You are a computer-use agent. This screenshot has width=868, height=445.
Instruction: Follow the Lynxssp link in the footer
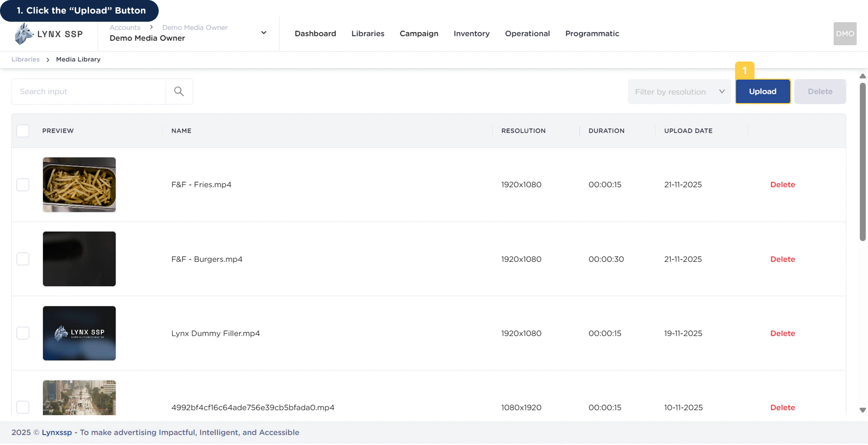pos(57,432)
